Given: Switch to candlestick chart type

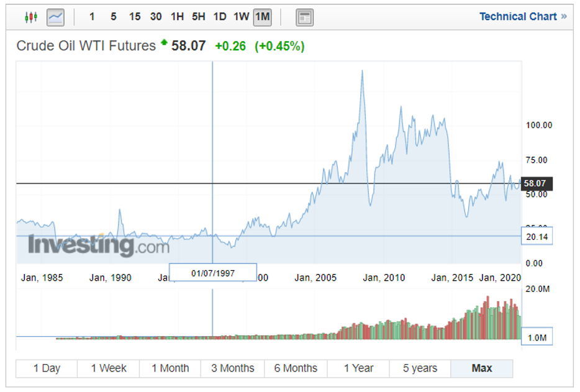Looking at the screenshot, I should click(x=31, y=17).
